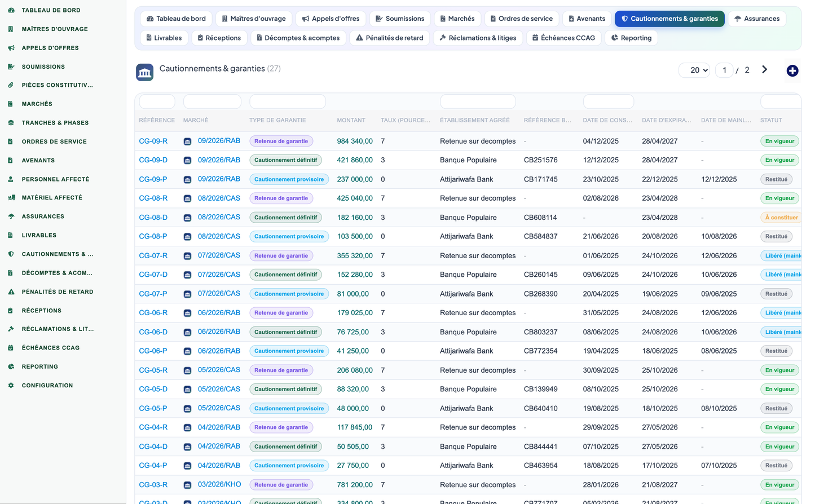The width and height of the screenshot is (815, 504).
Task: Switch to the Assurances tab
Action: [x=757, y=19]
